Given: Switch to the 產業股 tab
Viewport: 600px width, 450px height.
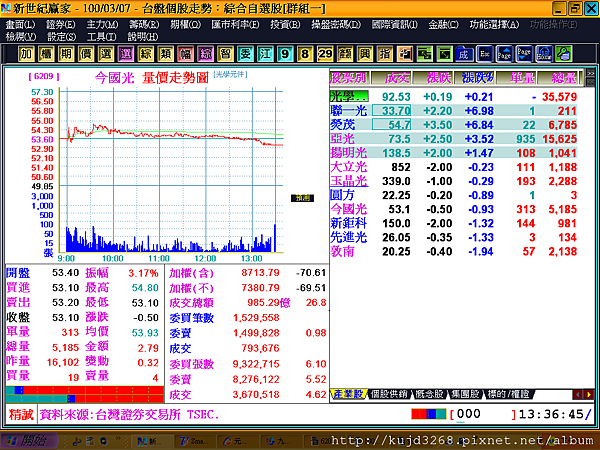Looking at the screenshot, I should click(x=348, y=394).
